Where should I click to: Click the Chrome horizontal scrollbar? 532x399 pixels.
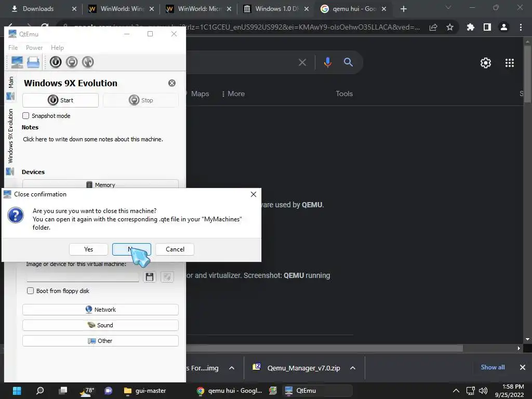(x=325, y=349)
